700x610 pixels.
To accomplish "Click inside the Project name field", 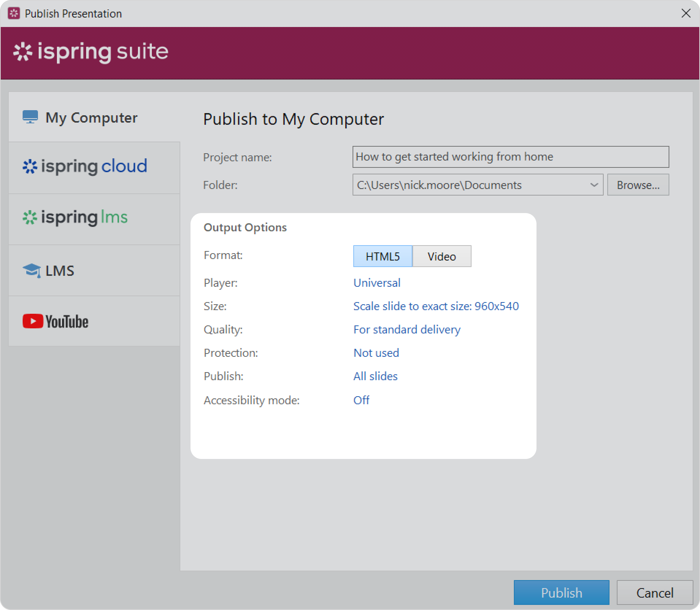I will click(x=510, y=157).
